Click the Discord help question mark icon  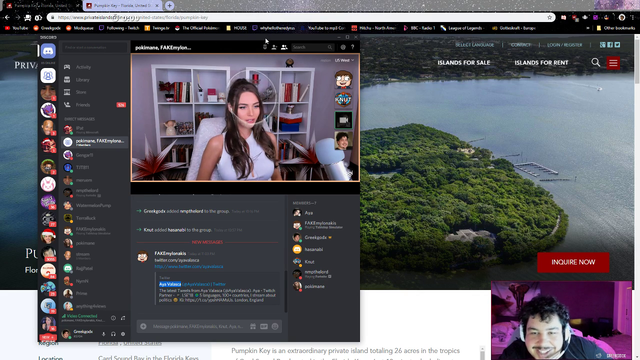(352, 47)
